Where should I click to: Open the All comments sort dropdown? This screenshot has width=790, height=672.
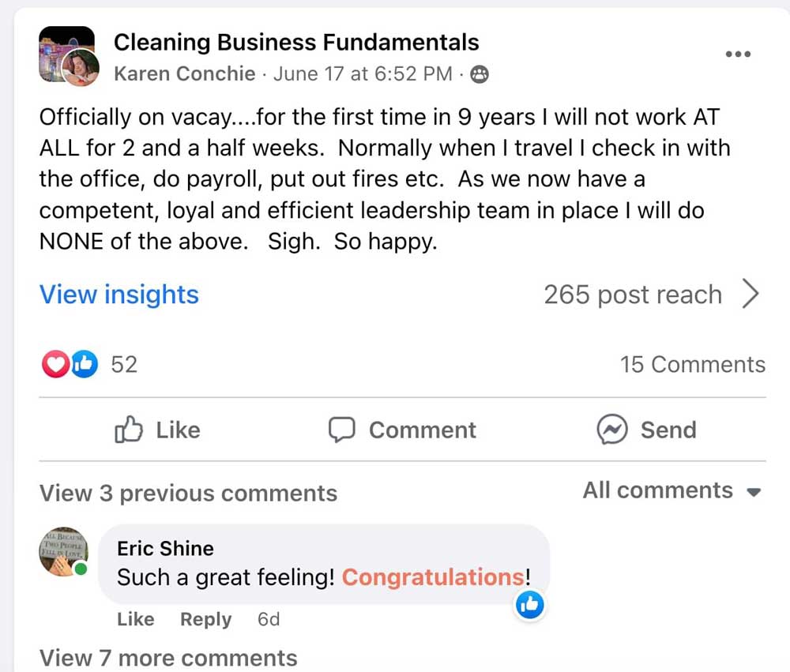tap(671, 491)
